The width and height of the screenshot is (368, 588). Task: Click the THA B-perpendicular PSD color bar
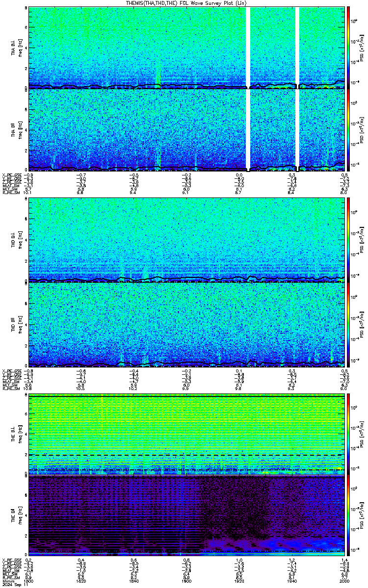click(348, 47)
